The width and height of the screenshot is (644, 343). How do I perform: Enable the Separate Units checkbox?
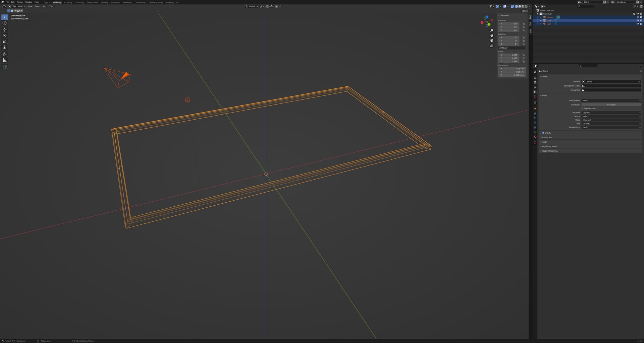point(583,109)
